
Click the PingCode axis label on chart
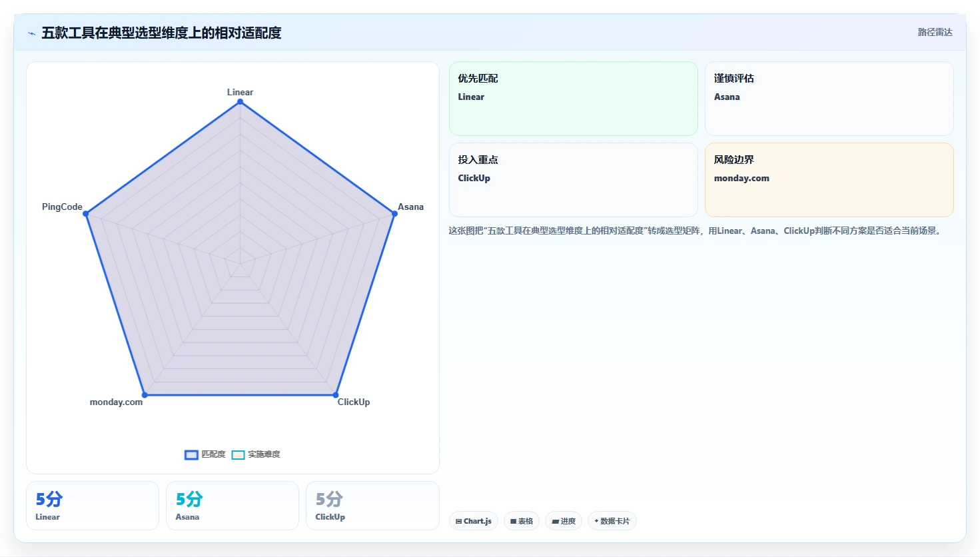(x=62, y=207)
